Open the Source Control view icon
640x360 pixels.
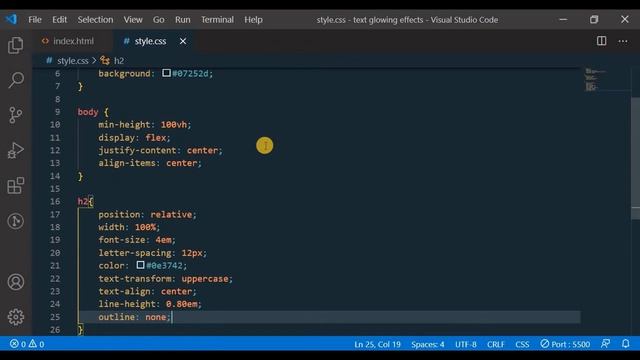tap(16, 115)
